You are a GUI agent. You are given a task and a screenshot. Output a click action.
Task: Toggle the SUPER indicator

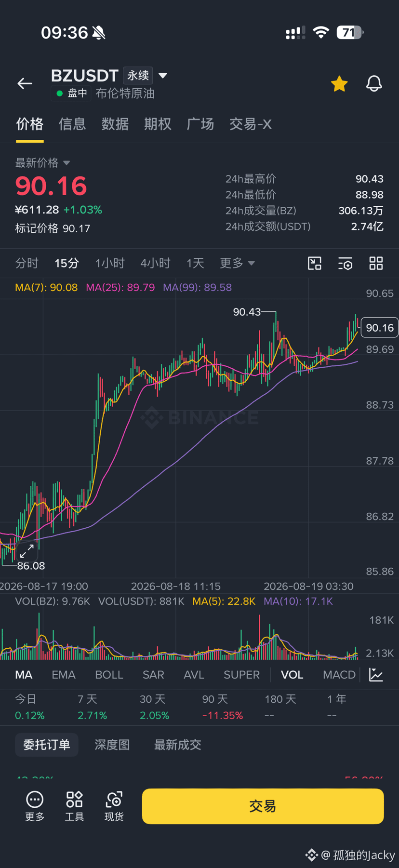point(241,675)
